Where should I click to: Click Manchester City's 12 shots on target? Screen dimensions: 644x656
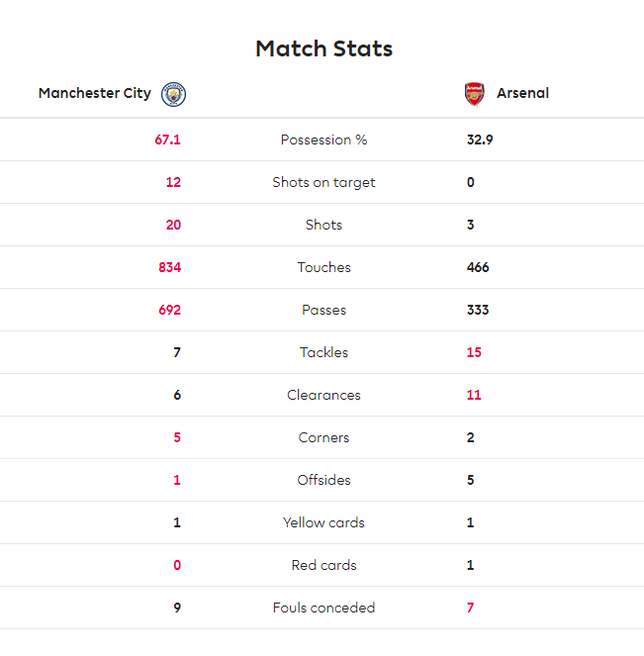click(173, 182)
